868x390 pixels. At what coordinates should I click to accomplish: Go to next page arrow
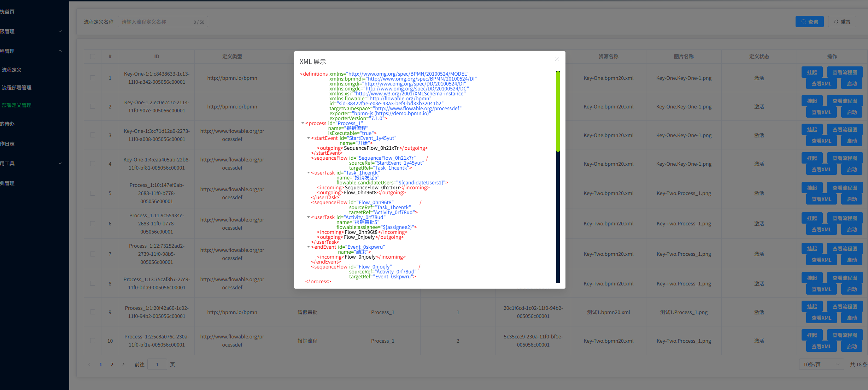point(123,364)
